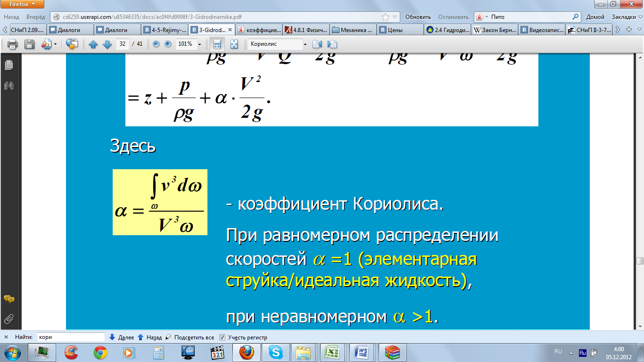Screen dimensions: 644x362
Task: Close the 3-Gidrod tab
Action: point(230,30)
